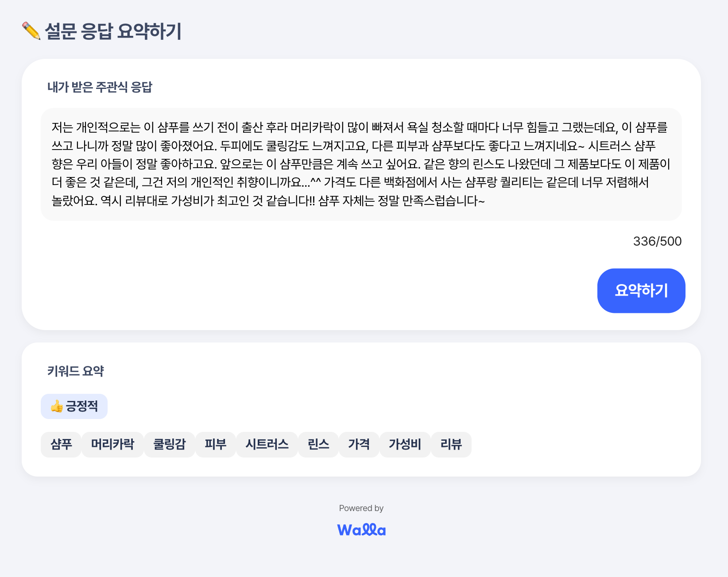
Task: Select the 리뷰 keyword chip
Action: (451, 444)
